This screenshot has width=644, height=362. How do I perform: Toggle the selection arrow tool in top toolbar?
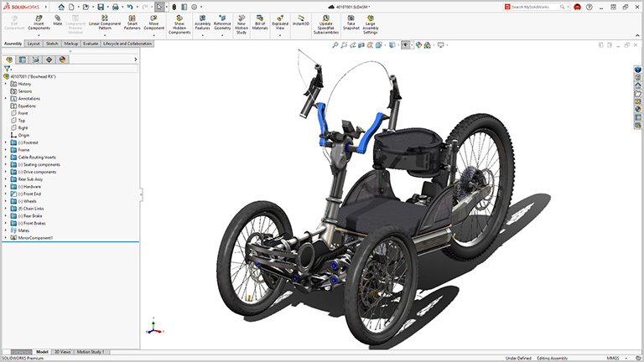coord(159,7)
